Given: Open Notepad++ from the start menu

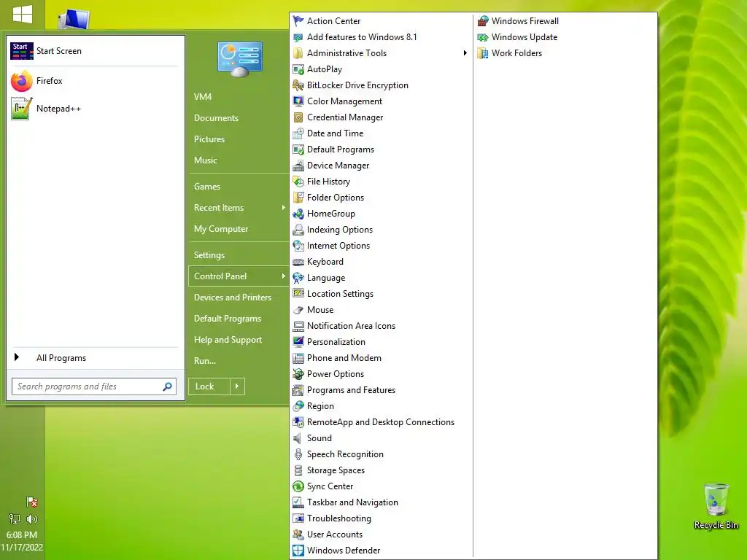Looking at the screenshot, I should click(95, 109).
